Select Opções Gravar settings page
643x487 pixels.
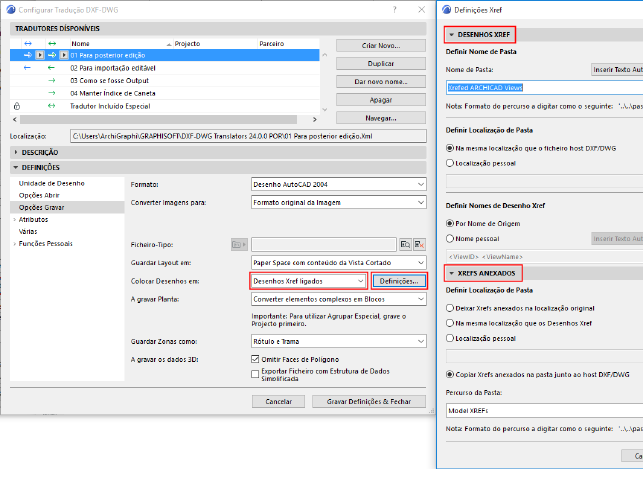pos(41,207)
